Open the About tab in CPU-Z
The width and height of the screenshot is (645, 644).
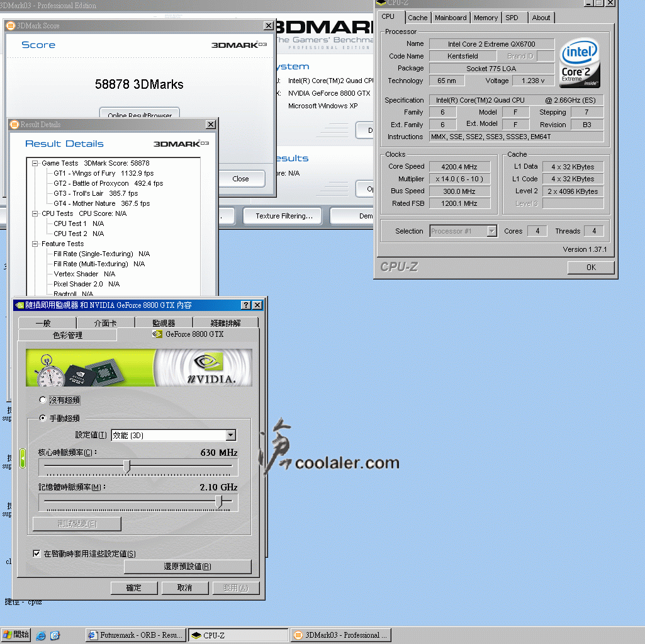(x=541, y=18)
